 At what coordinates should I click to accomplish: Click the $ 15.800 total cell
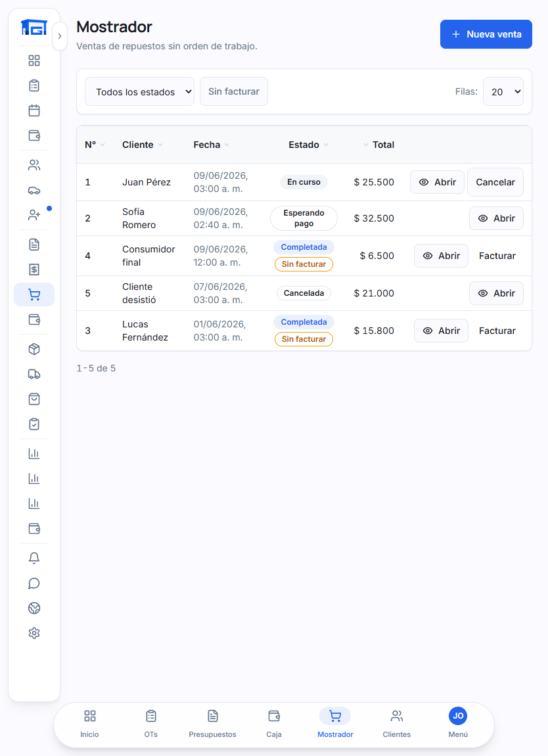tap(374, 331)
